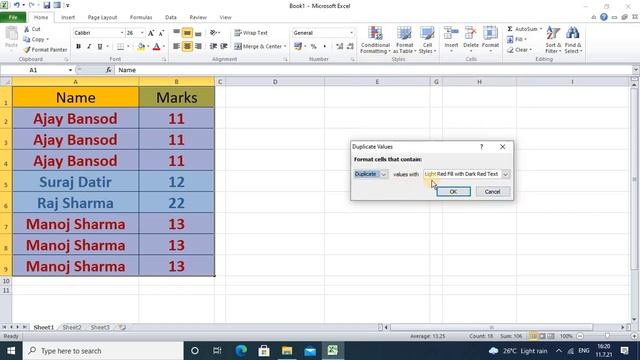Click OK in Duplicate Values dialog

[453, 192]
